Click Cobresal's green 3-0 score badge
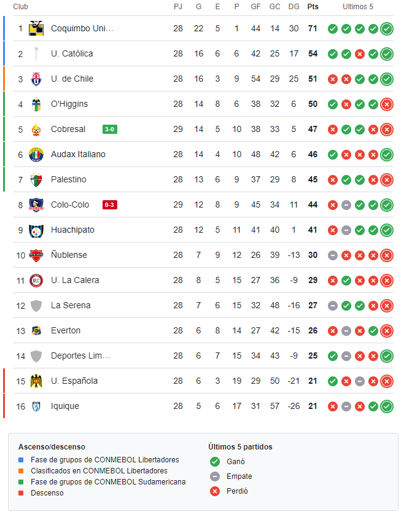Screen dimensions: 420x517 (109, 129)
